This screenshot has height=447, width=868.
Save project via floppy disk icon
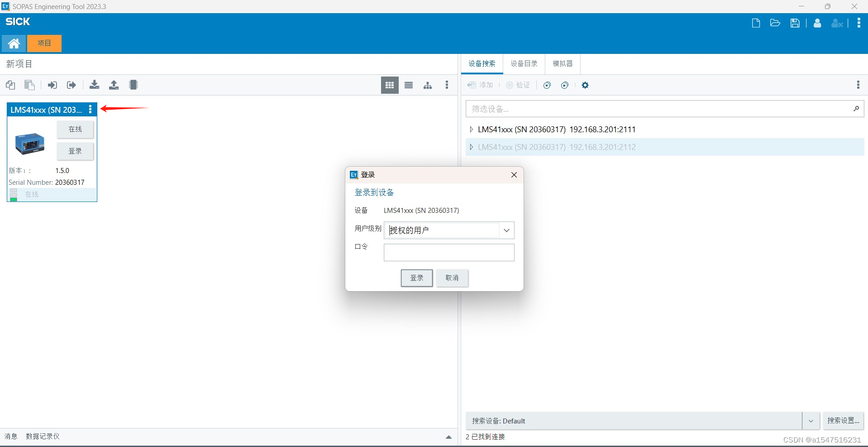(x=795, y=23)
